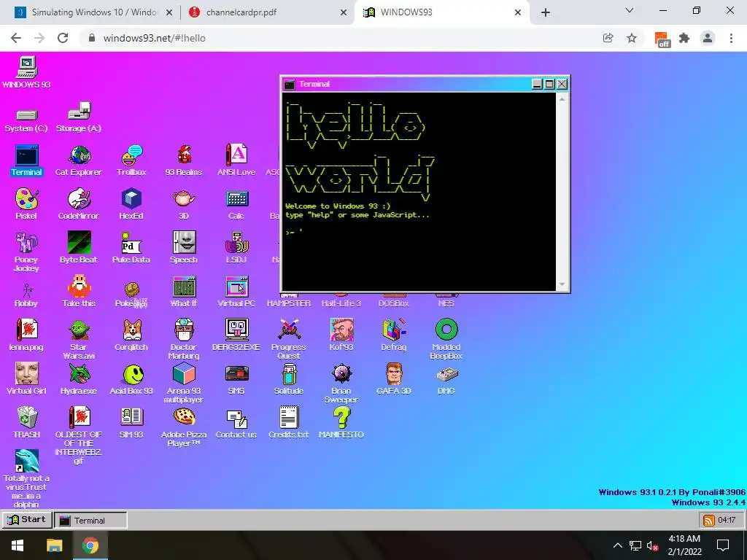Launch the SIM 93 icon
The height and width of the screenshot is (560, 747).
(x=131, y=418)
